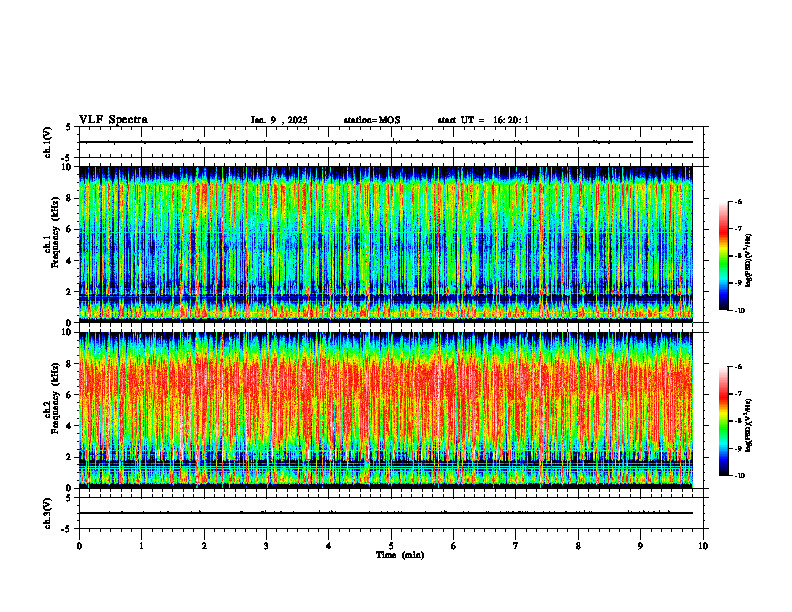Image resolution: width=792 pixels, height=612 pixels.
Task: Click the ch.2 color bar log(PSD) label
Action: pos(750,426)
